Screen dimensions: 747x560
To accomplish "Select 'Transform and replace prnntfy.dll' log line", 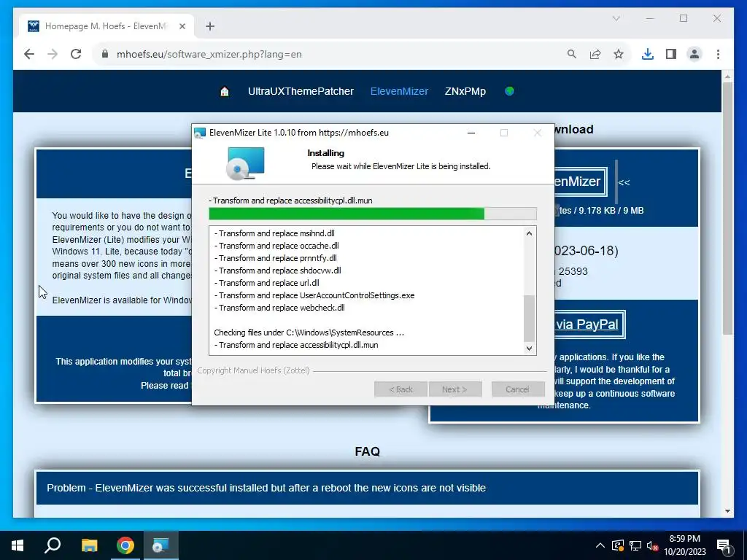I will [x=275, y=258].
